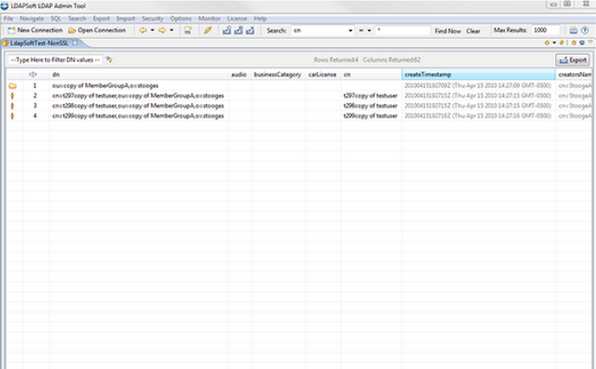Image resolution: width=596 pixels, height=369 pixels.
Task: Go forward using the right arrow icon
Action: click(162, 30)
